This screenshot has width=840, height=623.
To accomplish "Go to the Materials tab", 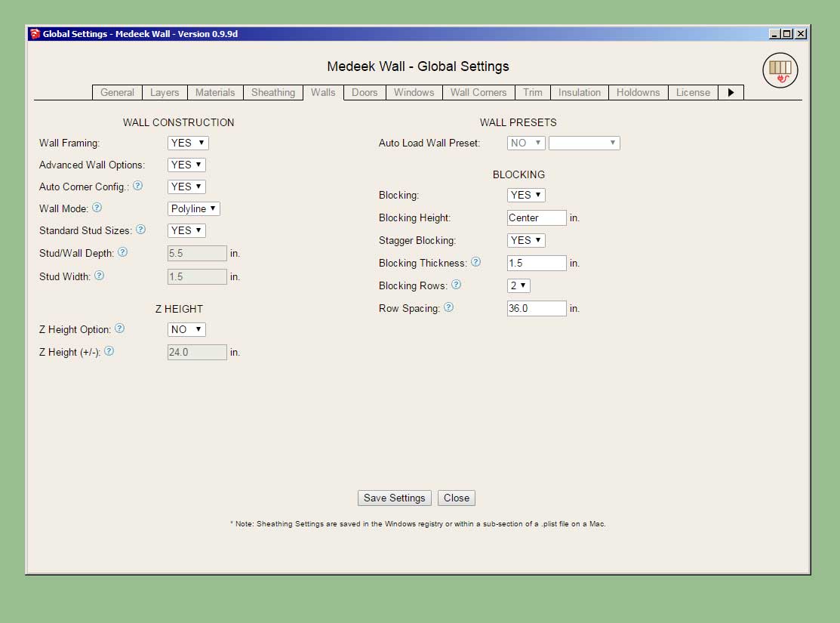I will click(215, 92).
